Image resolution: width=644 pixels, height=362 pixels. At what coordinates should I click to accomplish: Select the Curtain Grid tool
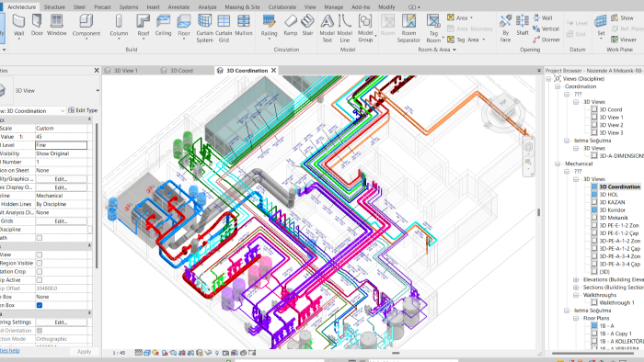point(224,28)
